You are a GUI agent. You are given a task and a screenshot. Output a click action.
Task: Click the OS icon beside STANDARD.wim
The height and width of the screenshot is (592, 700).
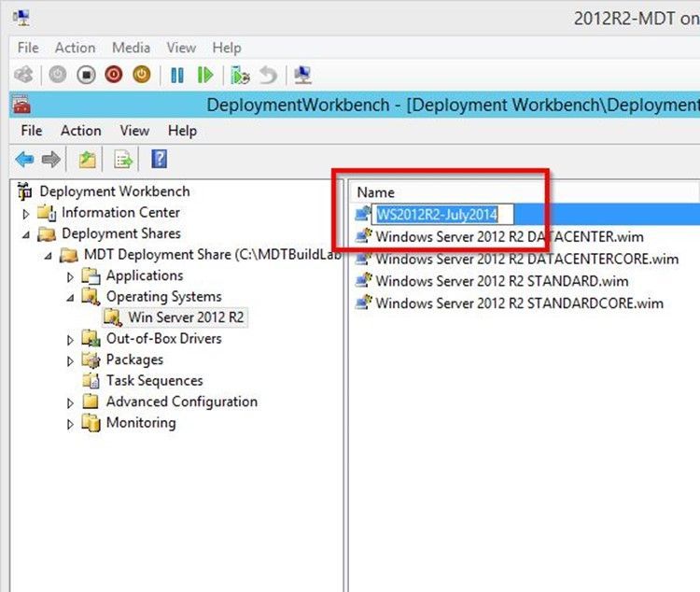coord(363,280)
